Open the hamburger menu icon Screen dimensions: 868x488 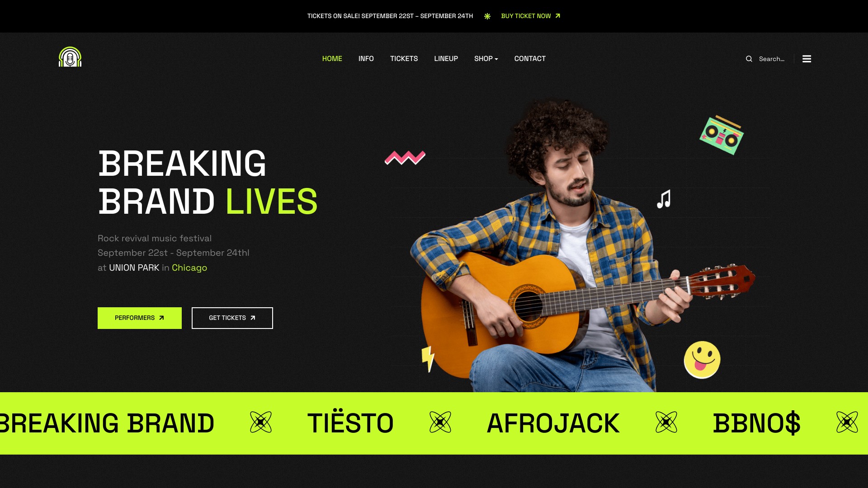(x=807, y=59)
